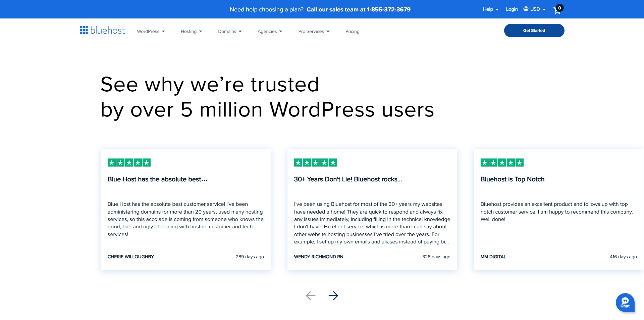Click the Login link
This screenshot has width=644, height=320.
pos(512,9)
